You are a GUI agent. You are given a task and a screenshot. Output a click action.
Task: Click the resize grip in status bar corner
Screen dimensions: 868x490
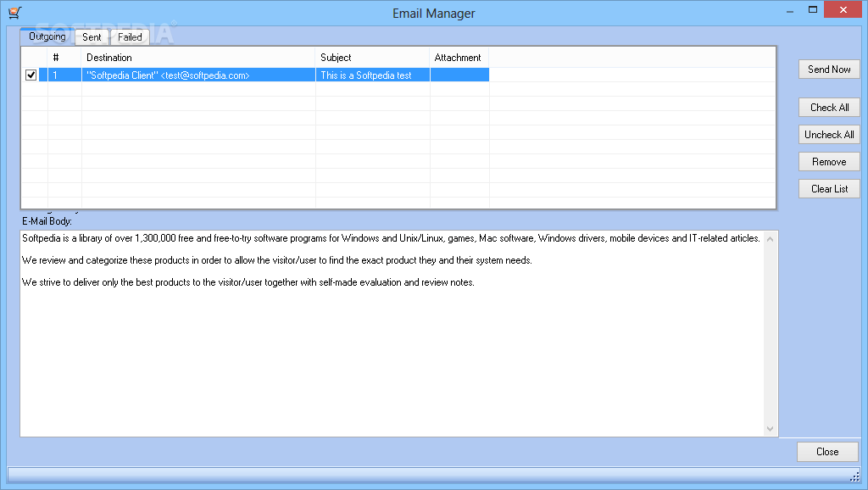(854, 476)
